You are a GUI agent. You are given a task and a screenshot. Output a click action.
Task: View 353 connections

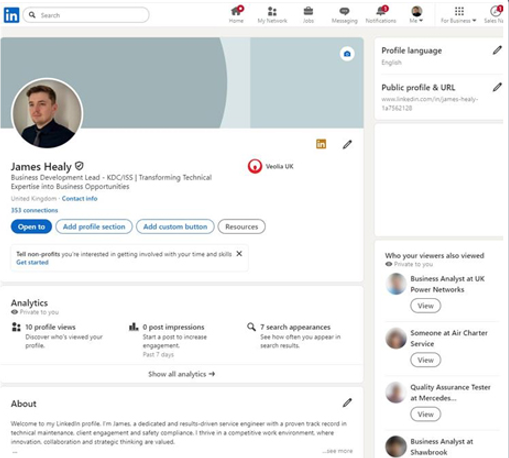pyautogui.click(x=34, y=210)
